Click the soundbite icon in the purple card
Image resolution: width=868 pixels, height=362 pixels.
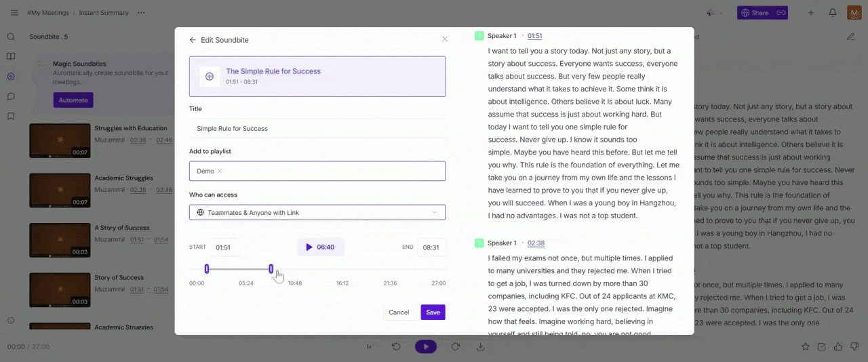[210, 77]
